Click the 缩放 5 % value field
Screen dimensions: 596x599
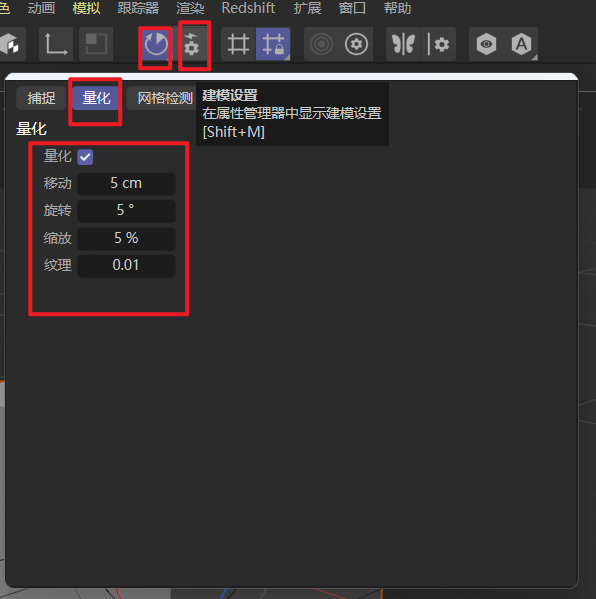(x=126, y=238)
